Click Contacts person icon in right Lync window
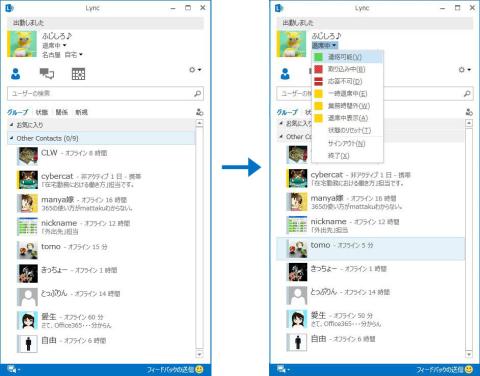 click(285, 74)
